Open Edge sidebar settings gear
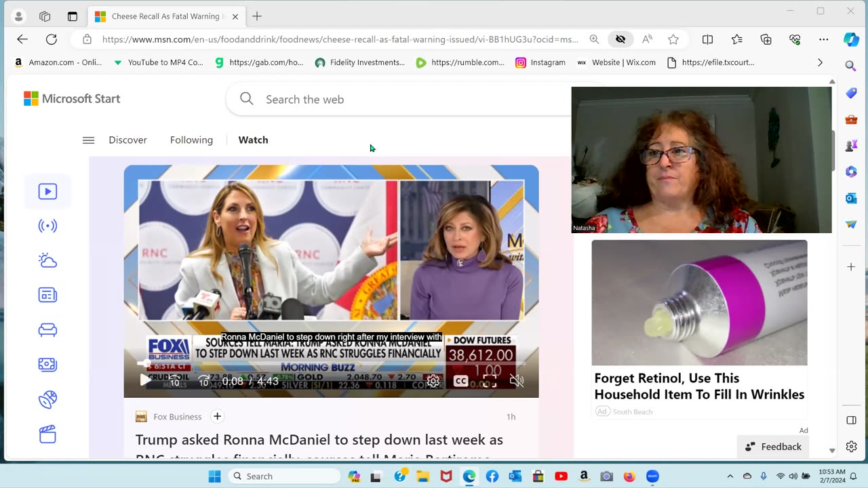Image resolution: width=868 pixels, height=488 pixels. (x=851, y=447)
